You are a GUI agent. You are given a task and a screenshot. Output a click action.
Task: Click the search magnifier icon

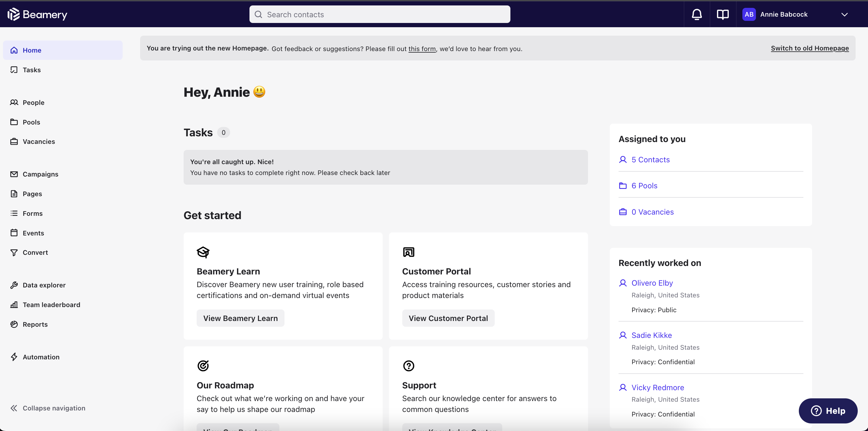[x=258, y=14]
